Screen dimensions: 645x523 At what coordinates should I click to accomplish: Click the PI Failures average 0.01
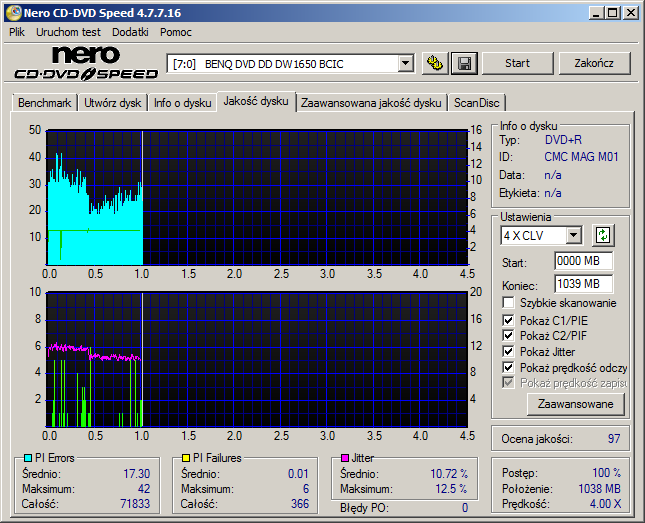coord(298,474)
